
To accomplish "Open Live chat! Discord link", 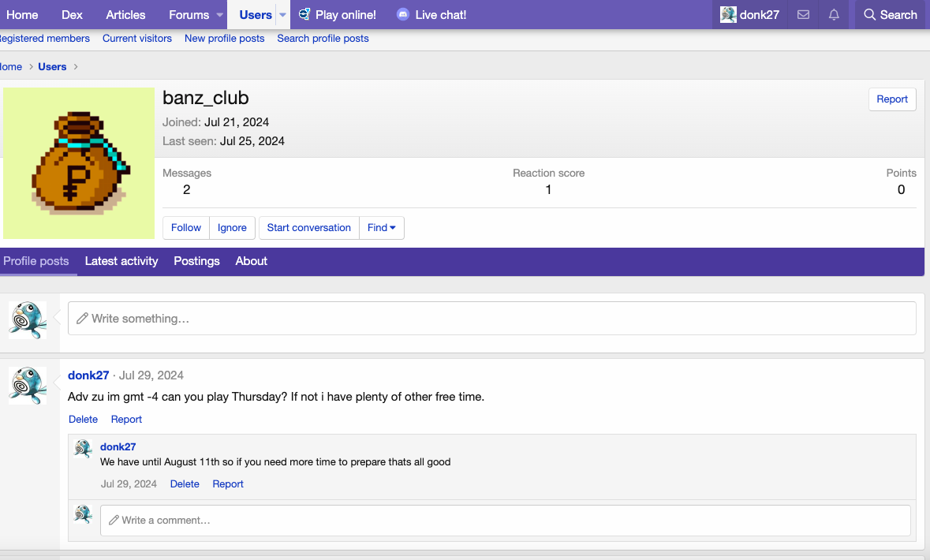I will pos(431,15).
